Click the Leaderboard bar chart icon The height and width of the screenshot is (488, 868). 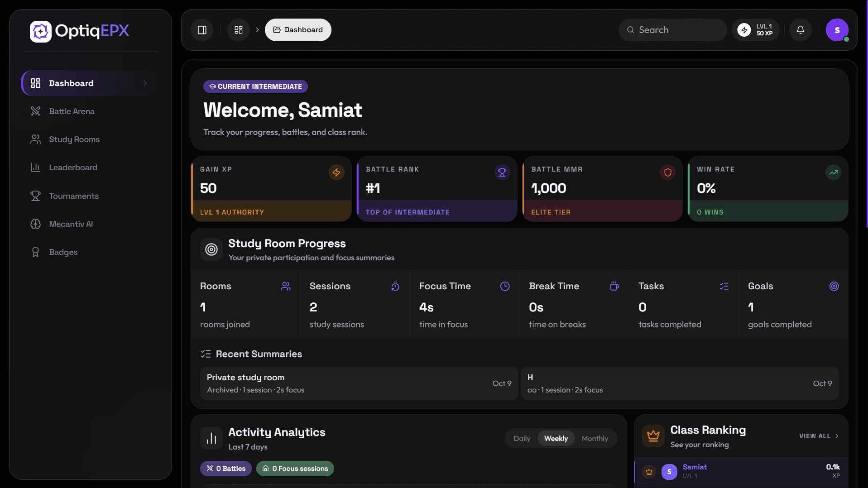tap(35, 167)
